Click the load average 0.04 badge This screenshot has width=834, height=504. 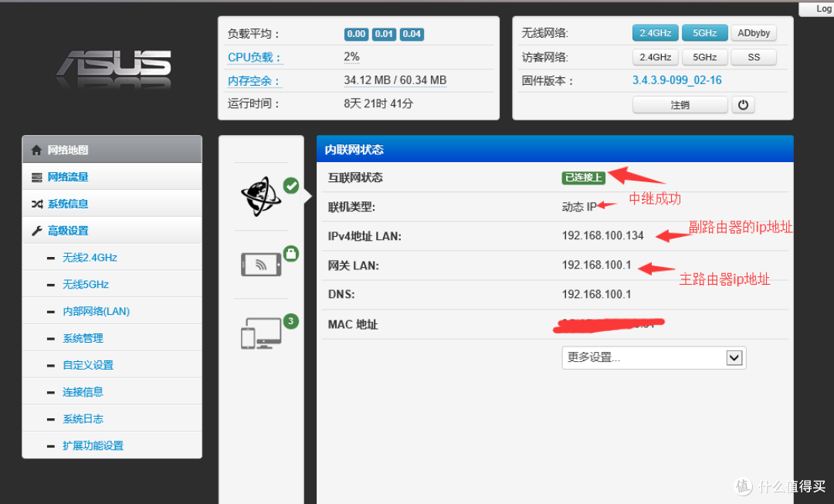point(412,34)
